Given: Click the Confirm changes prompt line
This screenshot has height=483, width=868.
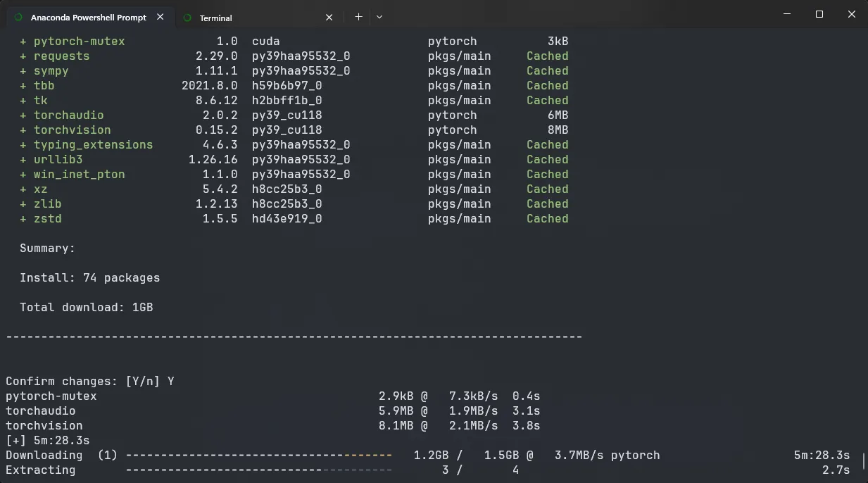Looking at the screenshot, I should [x=90, y=382].
